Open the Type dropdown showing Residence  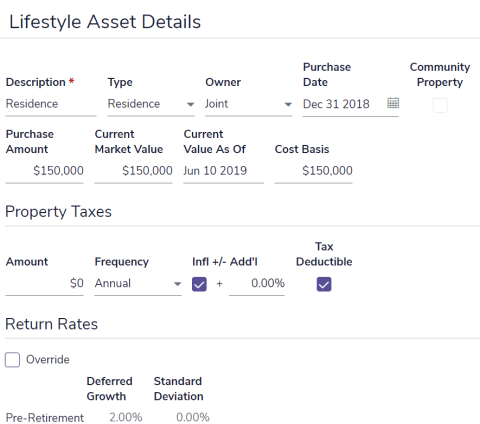click(151, 104)
